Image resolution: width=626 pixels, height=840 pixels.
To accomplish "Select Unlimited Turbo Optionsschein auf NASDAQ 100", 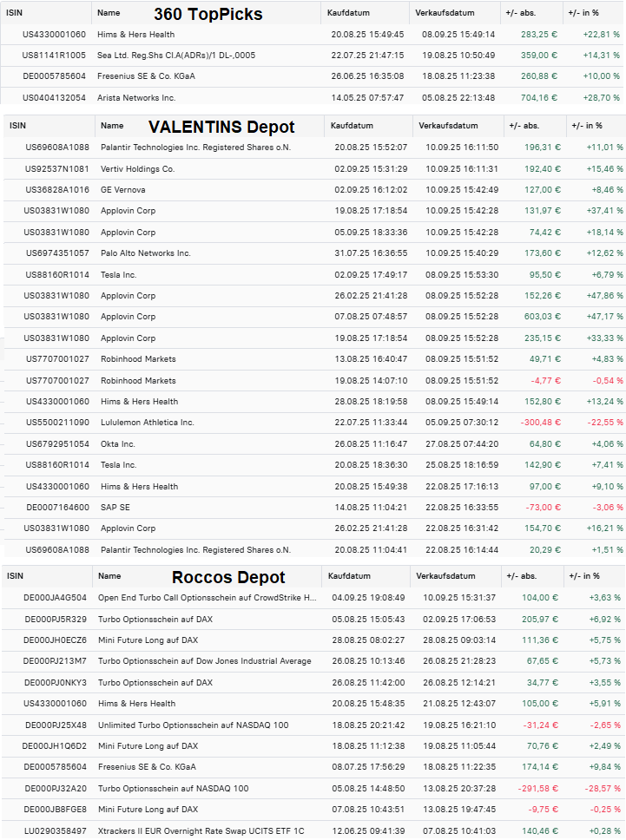I will 193,725.
